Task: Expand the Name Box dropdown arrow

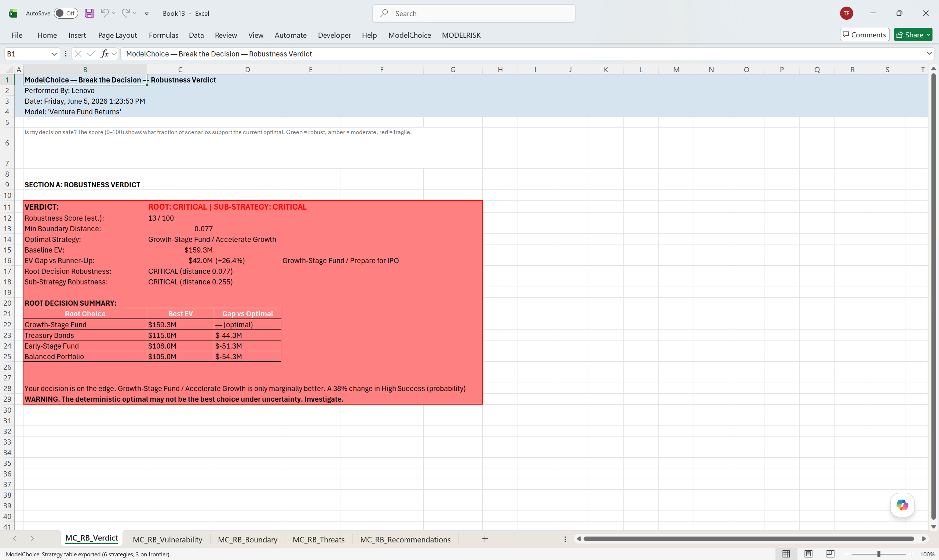Action: (x=54, y=54)
